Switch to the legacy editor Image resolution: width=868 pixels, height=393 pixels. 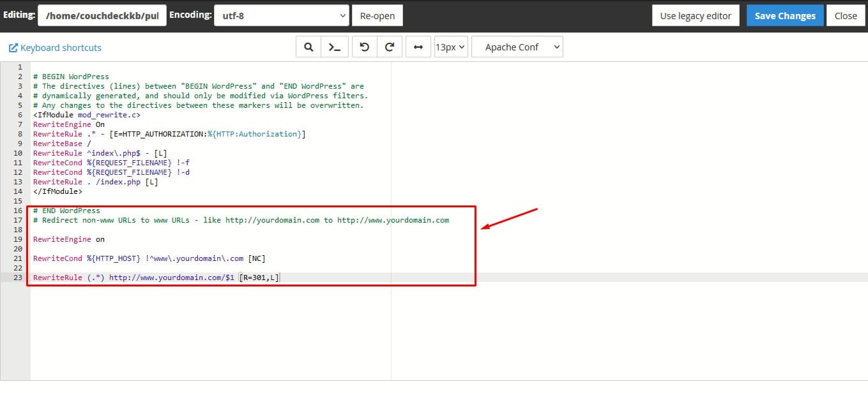coord(695,15)
